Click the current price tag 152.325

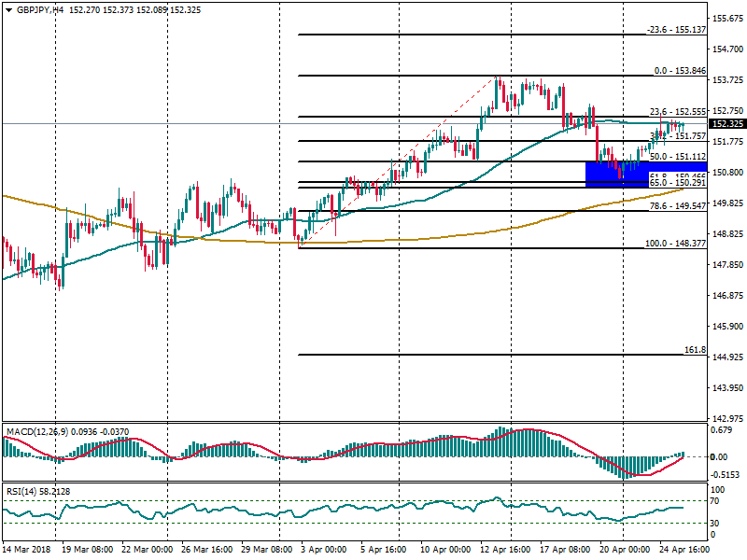click(x=727, y=124)
